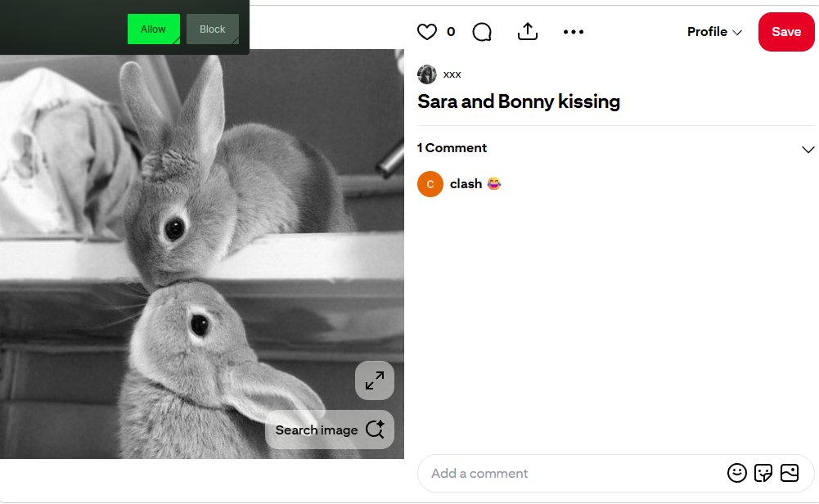819x504 pixels.
Task: Save the pin with red Save button
Action: tap(786, 32)
